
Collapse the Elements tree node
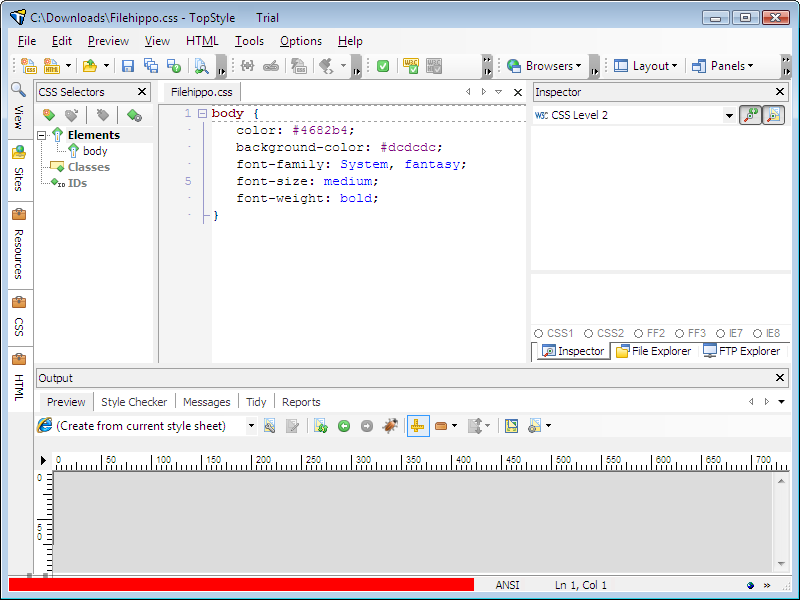pos(43,135)
